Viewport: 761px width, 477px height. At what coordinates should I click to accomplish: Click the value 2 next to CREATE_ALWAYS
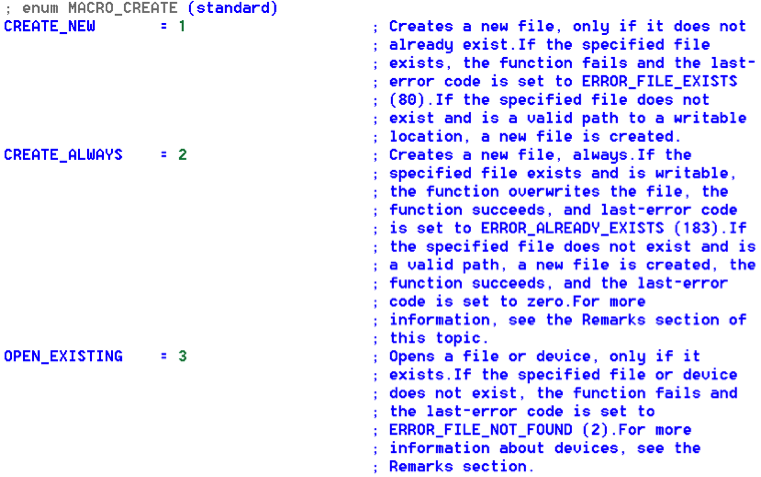181,155
